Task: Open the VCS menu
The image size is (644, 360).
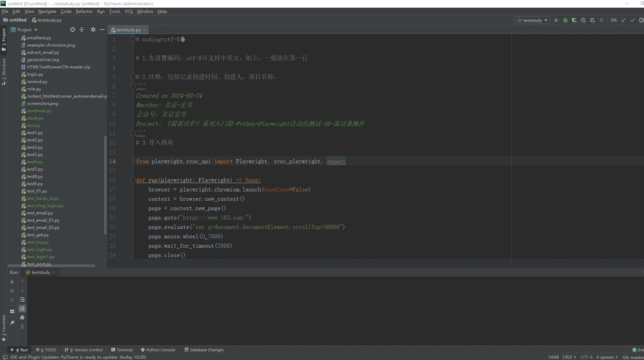Action: 129,11
